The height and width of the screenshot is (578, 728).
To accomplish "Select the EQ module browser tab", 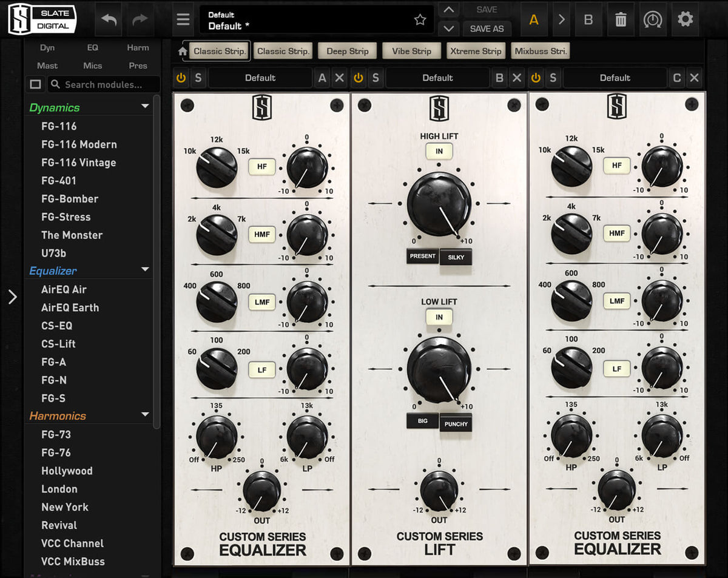I will (92, 47).
